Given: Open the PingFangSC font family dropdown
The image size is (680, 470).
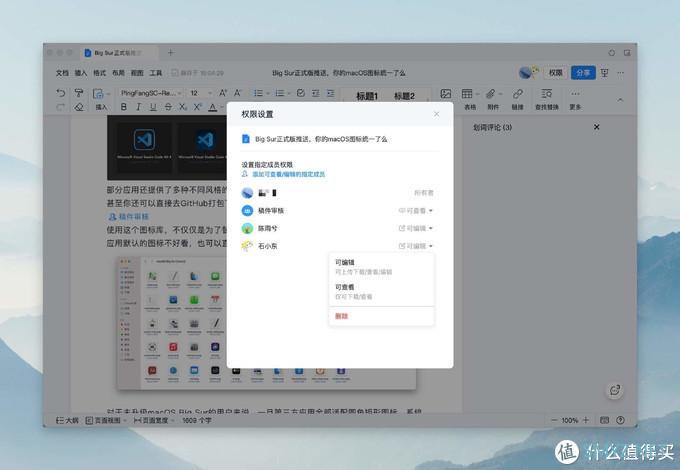Looking at the screenshot, I should tap(151, 93).
